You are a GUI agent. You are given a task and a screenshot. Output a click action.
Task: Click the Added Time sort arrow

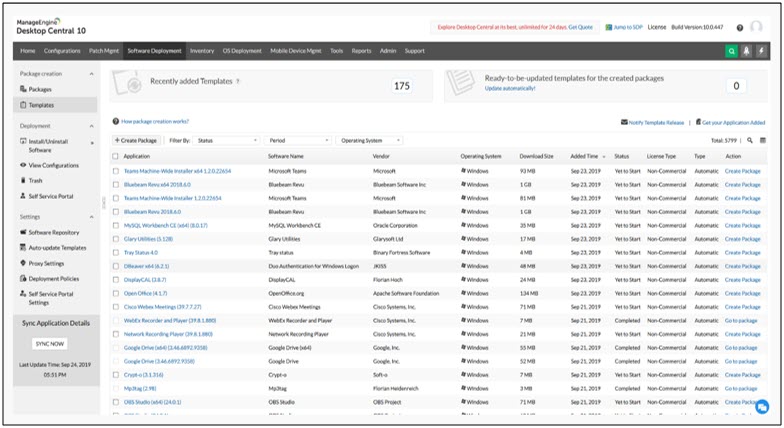(604, 156)
